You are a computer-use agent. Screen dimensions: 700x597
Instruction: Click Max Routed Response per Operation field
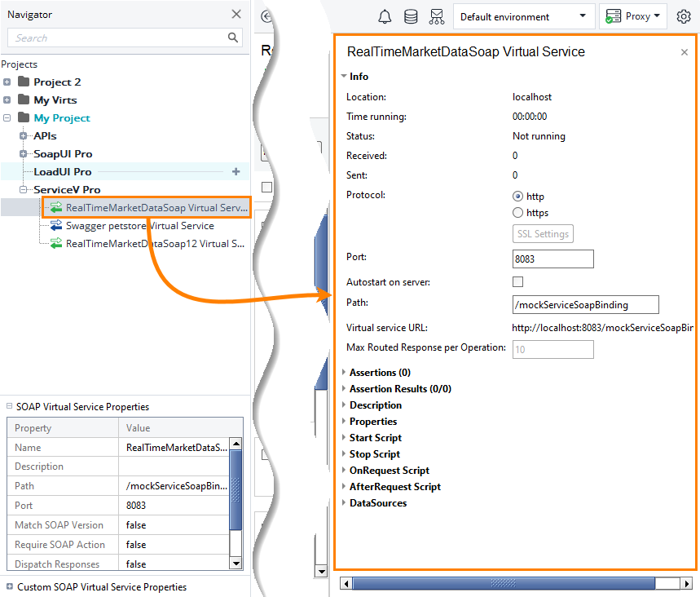(553, 349)
